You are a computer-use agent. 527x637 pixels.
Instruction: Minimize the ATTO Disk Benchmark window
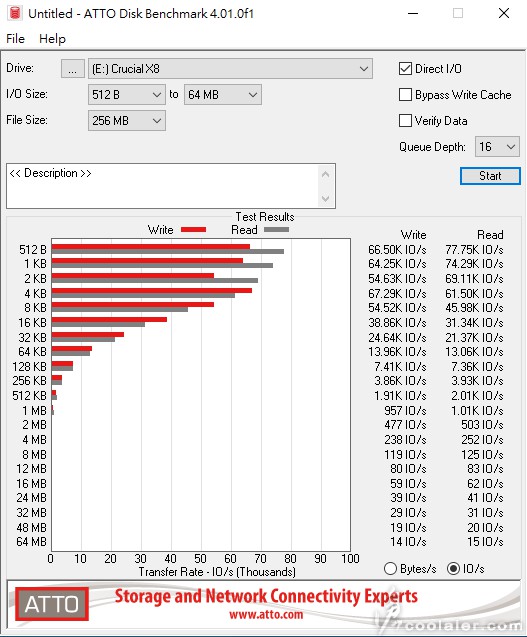413,13
